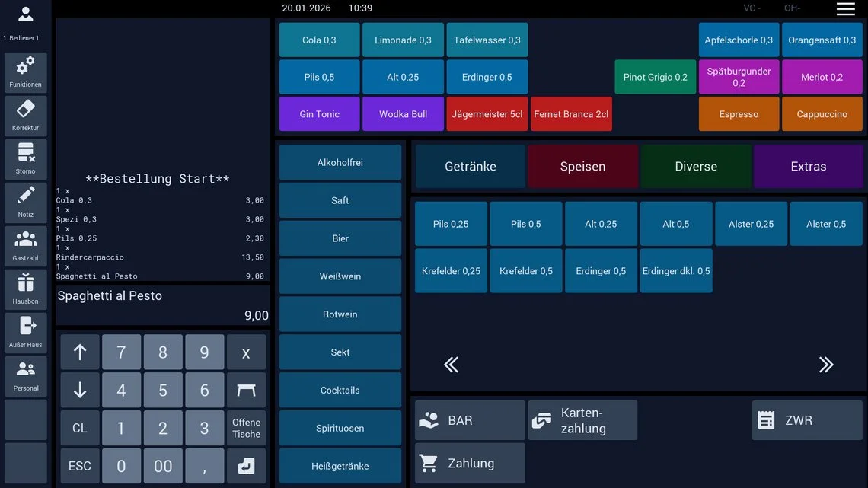Screen dimensions: 868x488
Task: Tap the purple Gin Tonic quick button
Action: coord(320,114)
